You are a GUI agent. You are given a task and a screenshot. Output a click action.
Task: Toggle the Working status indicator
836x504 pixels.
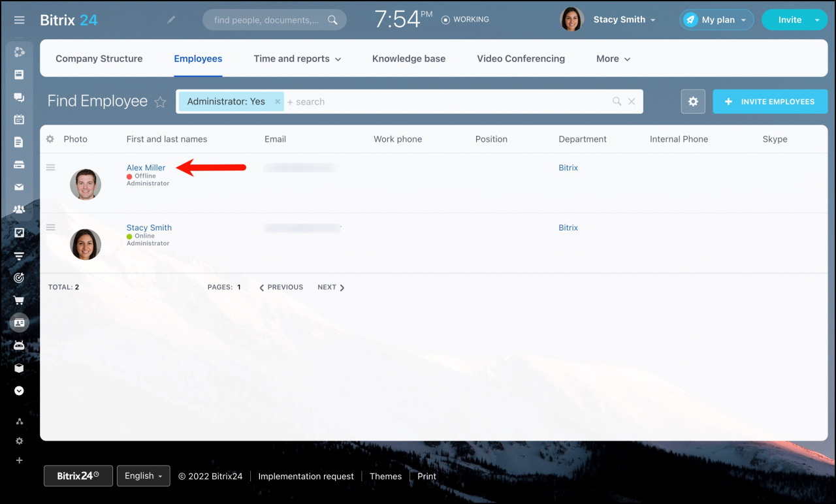point(465,20)
